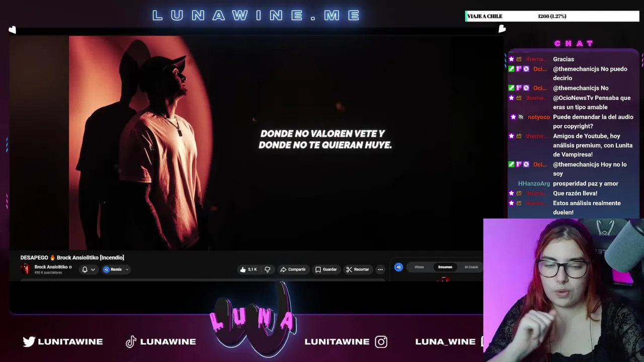Screen dimensions: 644x362
Task: Click the dislike thumbs-down icon
Action: pos(268,269)
